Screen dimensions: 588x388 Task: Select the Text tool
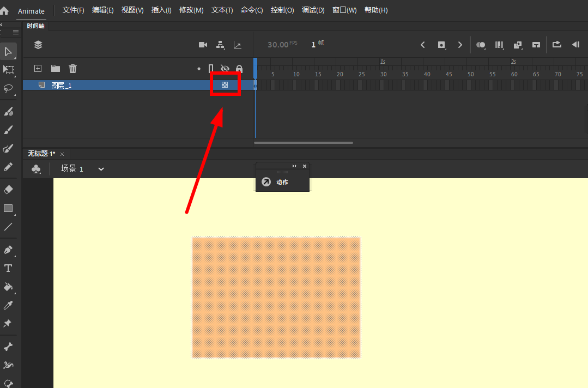point(8,269)
